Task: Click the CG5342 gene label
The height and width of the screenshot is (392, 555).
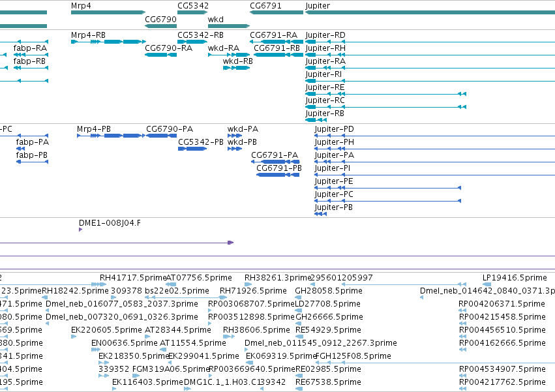Action: [x=193, y=6]
